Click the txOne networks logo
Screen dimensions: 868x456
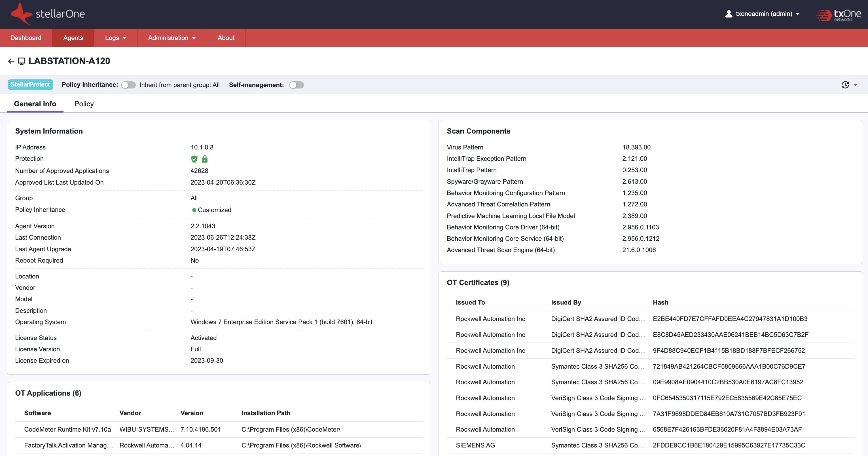pos(839,14)
